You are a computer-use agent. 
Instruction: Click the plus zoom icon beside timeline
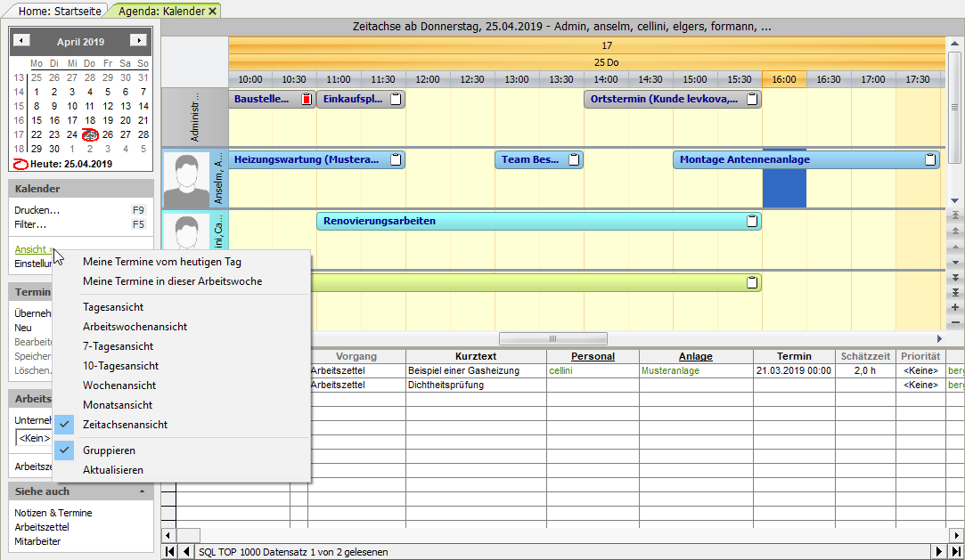955,307
